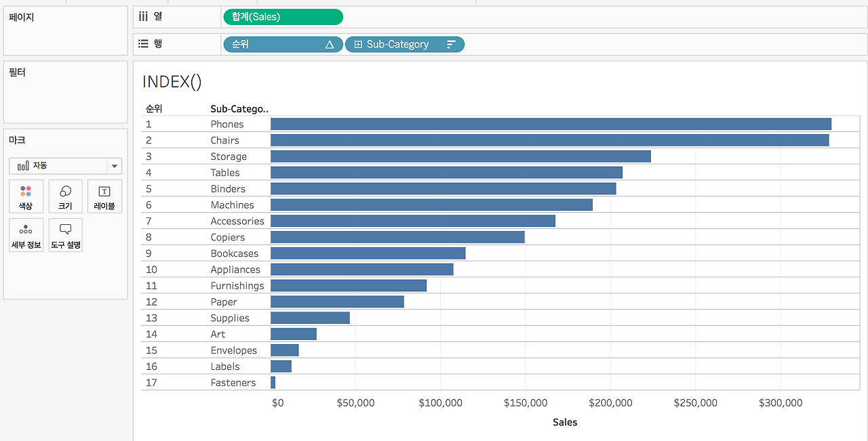The height and width of the screenshot is (441, 868).
Task: Click the Rows (행) shelf icon
Action: [143, 43]
